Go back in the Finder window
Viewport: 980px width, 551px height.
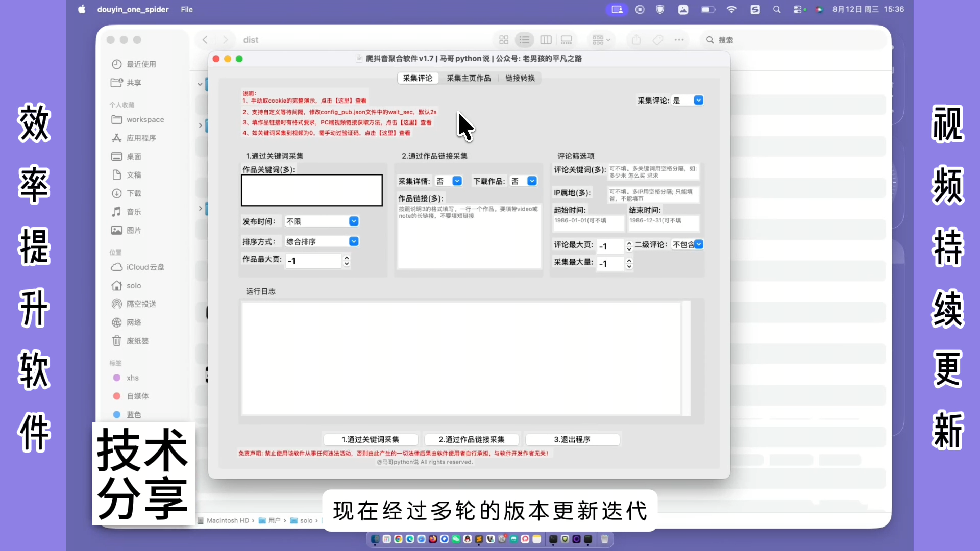click(205, 40)
